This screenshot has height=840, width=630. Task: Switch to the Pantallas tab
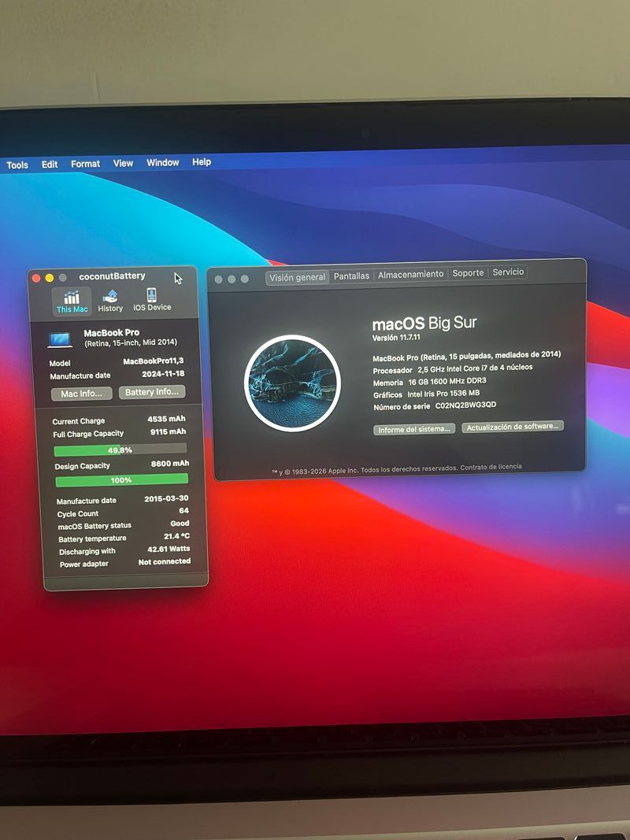[x=351, y=276]
